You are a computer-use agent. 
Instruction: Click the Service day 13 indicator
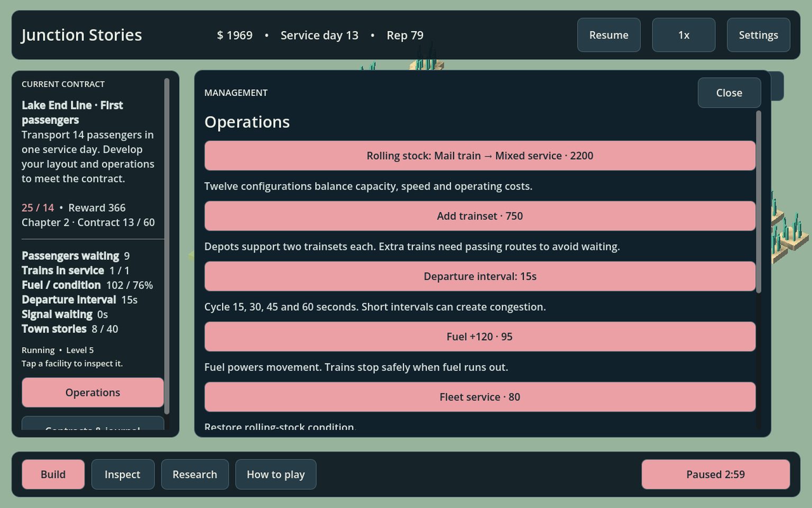point(319,35)
